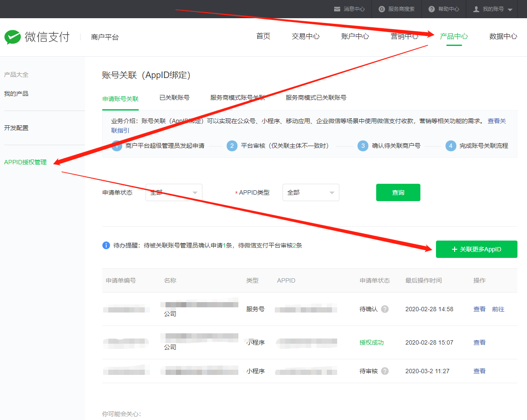Click the help center question icon

(x=431, y=9)
